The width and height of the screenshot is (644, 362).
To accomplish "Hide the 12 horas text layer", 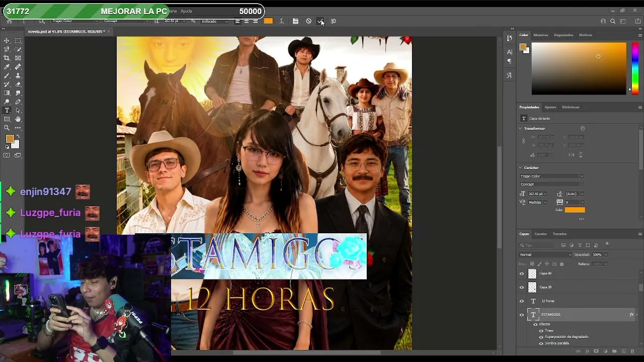I will [x=522, y=301].
